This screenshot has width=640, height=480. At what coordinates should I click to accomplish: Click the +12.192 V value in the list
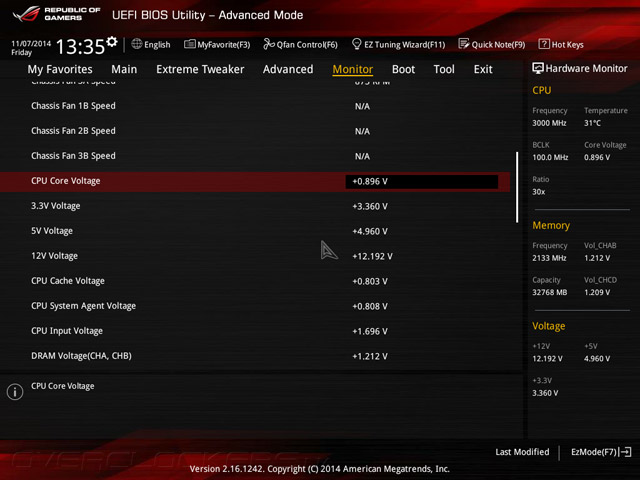(x=372, y=256)
